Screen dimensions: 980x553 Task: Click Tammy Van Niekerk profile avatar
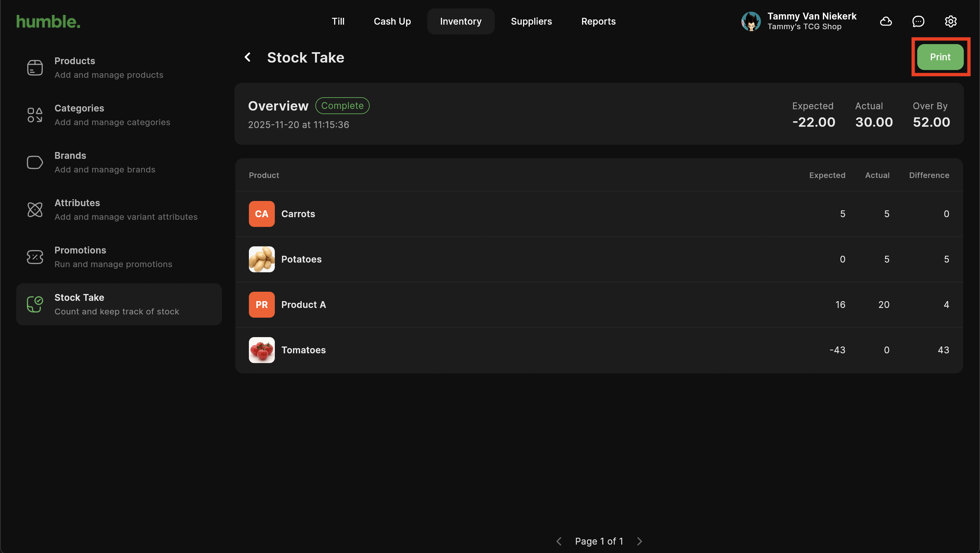(x=751, y=21)
